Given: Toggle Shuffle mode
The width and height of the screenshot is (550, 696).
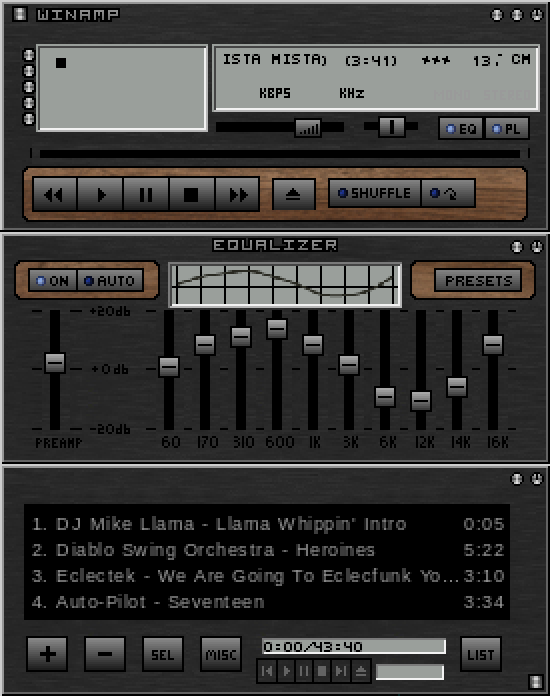Looking at the screenshot, I should (x=374, y=193).
